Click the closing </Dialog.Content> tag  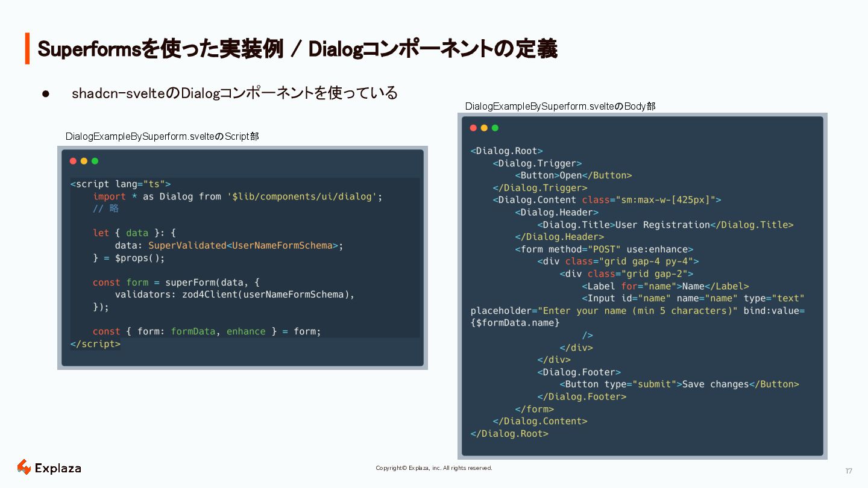click(540, 421)
